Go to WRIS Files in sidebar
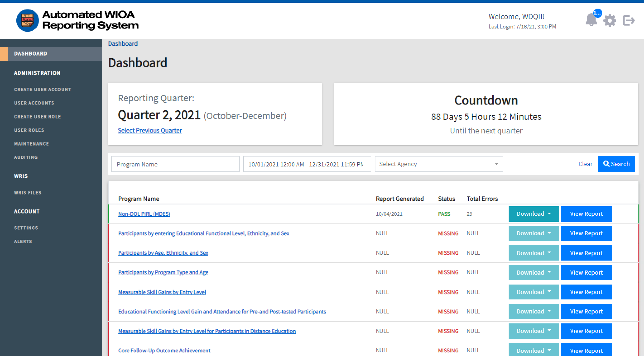This screenshot has height=356, width=644. click(x=28, y=193)
